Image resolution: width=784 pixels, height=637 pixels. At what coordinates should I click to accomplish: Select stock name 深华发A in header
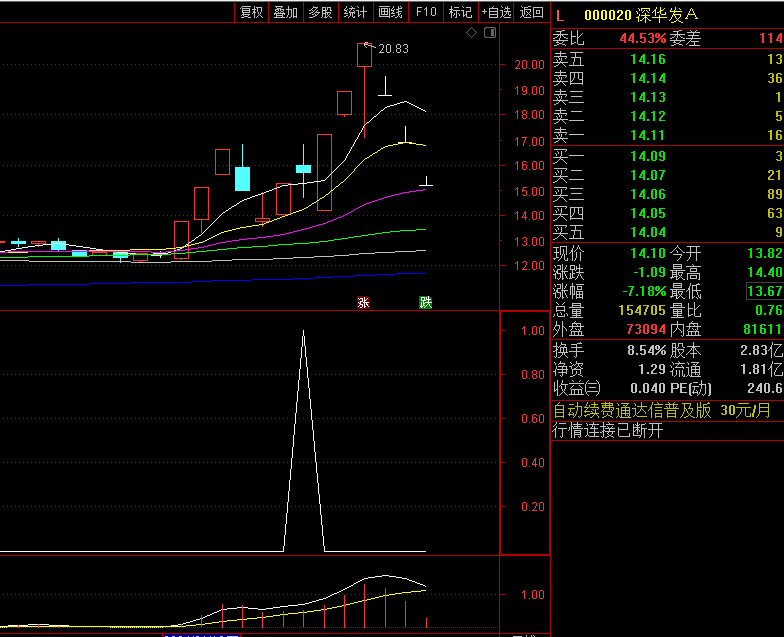(668, 15)
